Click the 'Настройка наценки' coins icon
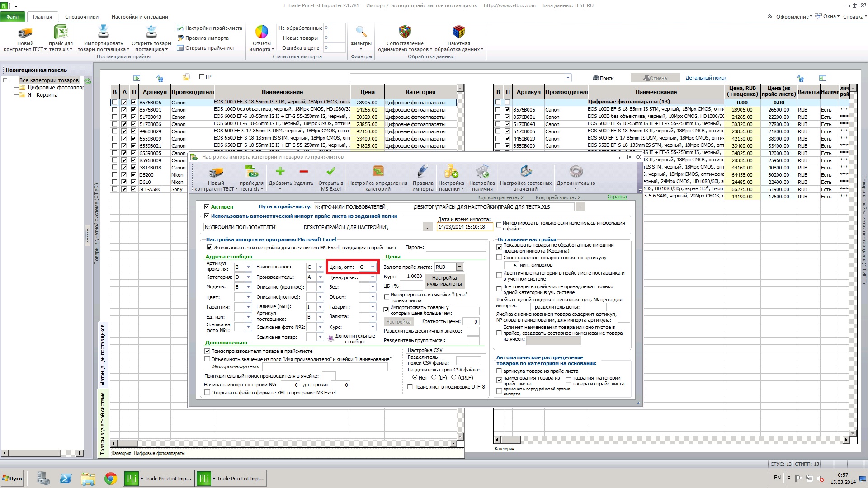The height and width of the screenshot is (488, 868). [451, 172]
